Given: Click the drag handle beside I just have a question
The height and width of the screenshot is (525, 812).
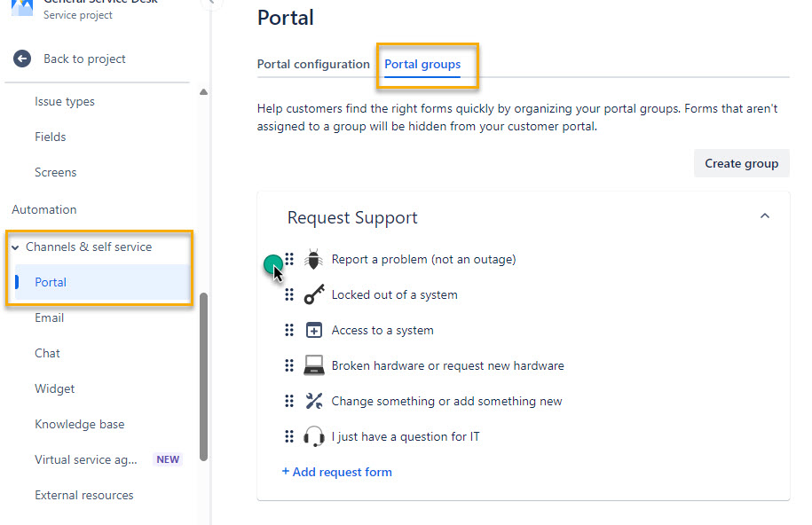Looking at the screenshot, I should (288, 436).
